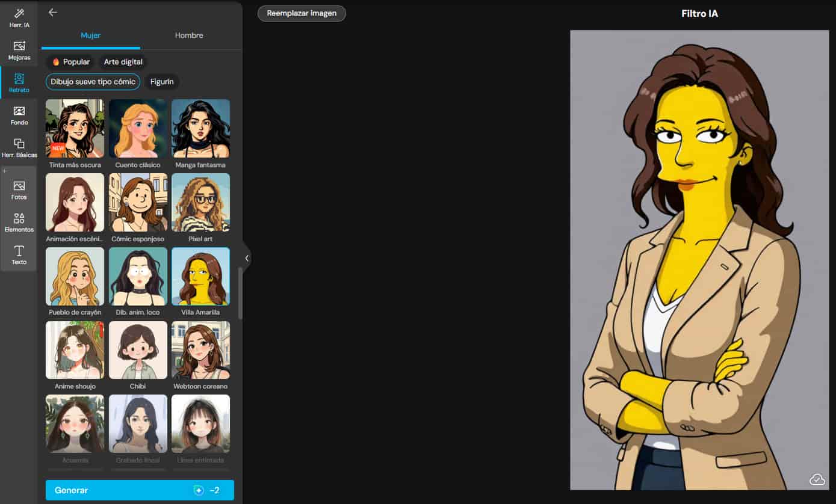This screenshot has width=836, height=504.
Task: Switch to the Hombre tab
Action: pyautogui.click(x=189, y=35)
